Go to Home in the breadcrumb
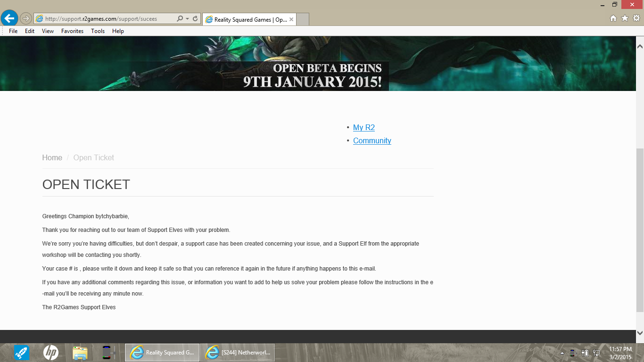The height and width of the screenshot is (362, 644). point(52,157)
